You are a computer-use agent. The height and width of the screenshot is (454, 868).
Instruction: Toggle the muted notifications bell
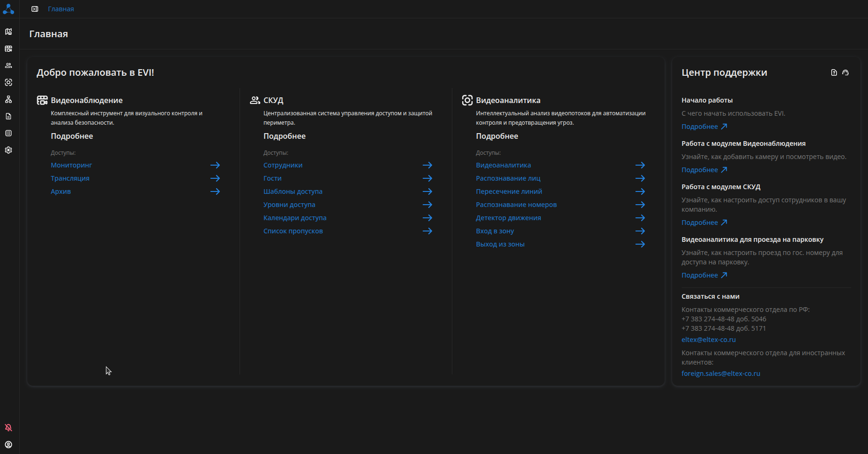point(8,428)
